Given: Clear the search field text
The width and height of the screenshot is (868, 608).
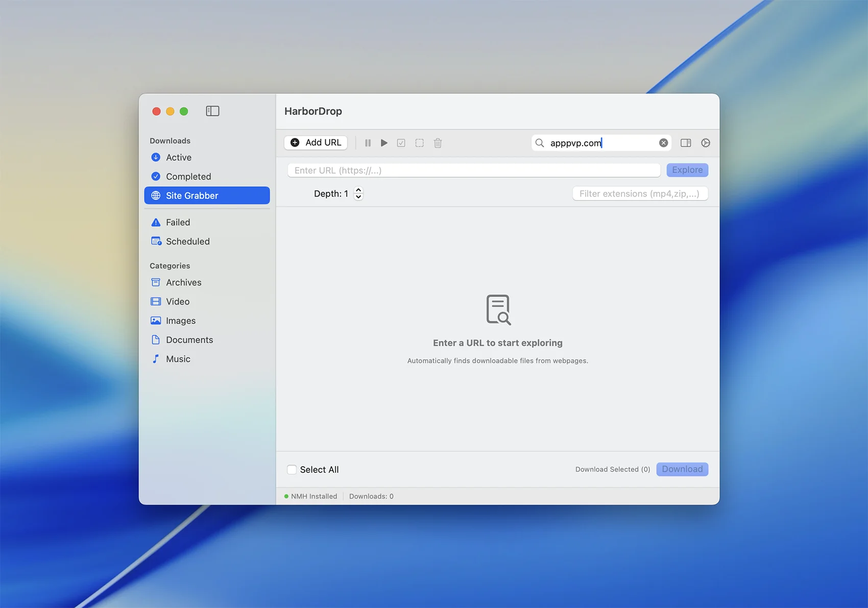Looking at the screenshot, I should click(663, 143).
